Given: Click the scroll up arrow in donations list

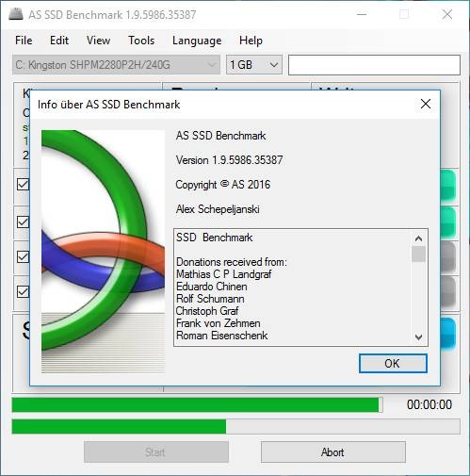Looking at the screenshot, I should point(418,238).
